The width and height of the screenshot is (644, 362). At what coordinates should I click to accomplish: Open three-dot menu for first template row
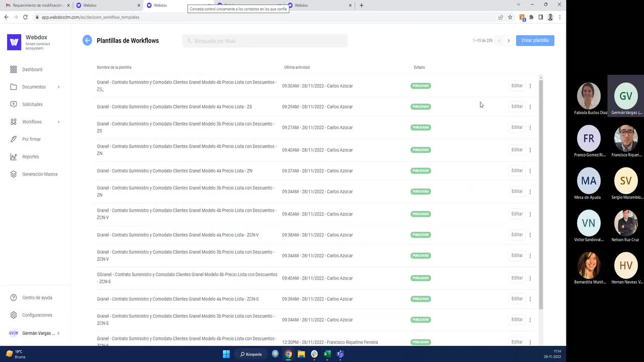[x=530, y=86]
